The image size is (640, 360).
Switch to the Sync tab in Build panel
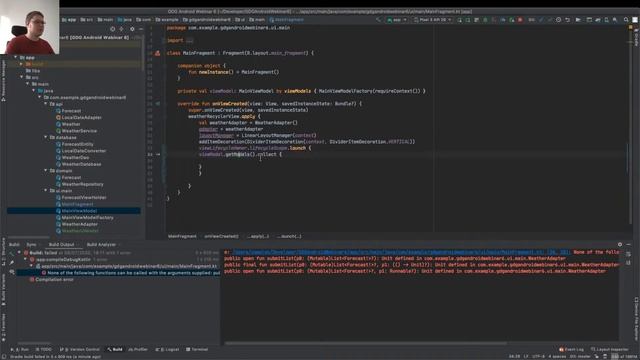[x=31, y=244]
